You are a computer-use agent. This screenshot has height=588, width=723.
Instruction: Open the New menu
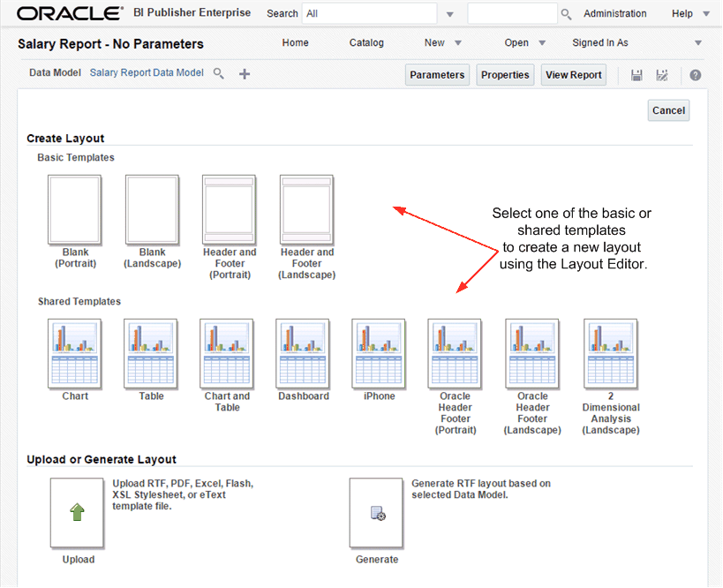click(x=434, y=42)
